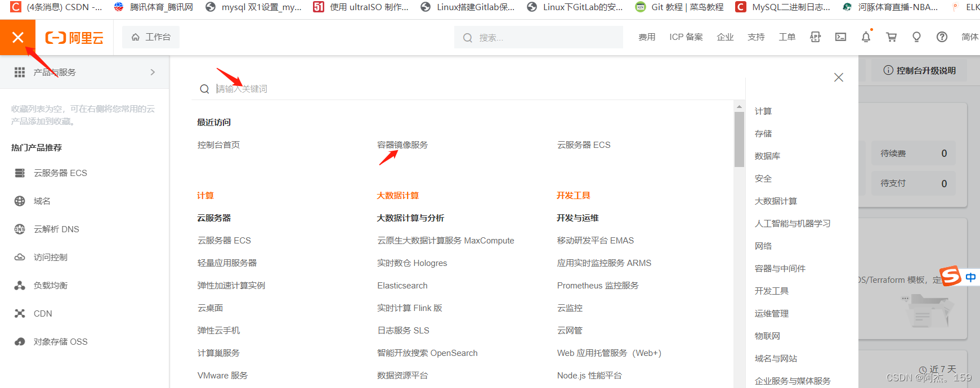The height and width of the screenshot is (388, 980).
Task: Open 云服务器 ECS in the sidebar
Action: pyautogui.click(x=60, y=173)
